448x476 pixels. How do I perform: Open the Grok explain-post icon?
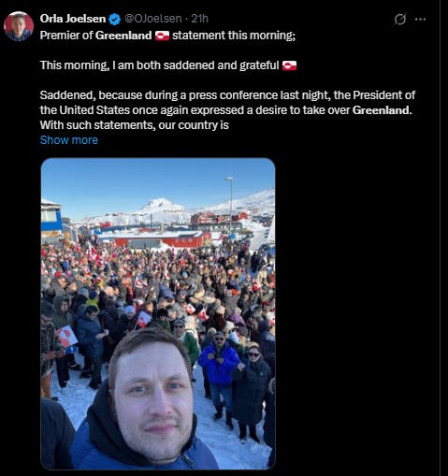click(399, 20)
